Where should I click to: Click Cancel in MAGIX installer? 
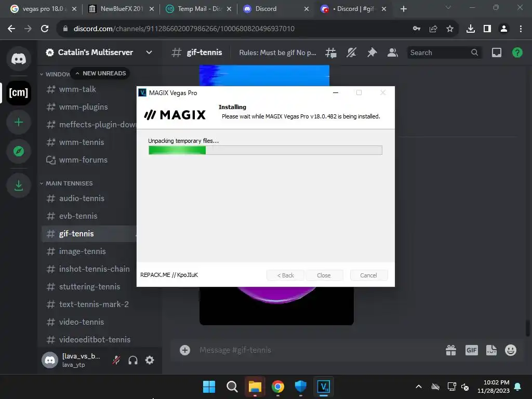(368, 275)
